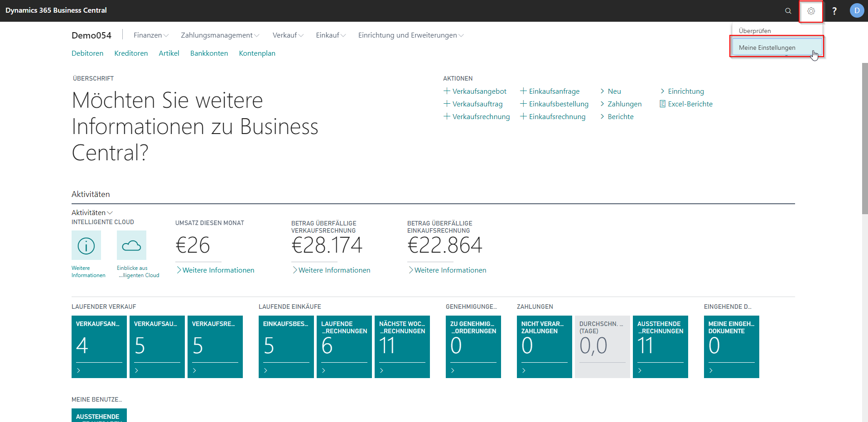868x422 pixels.
Task: Click the Weitere Informationen info tile icon
Action: click(86, 245)
